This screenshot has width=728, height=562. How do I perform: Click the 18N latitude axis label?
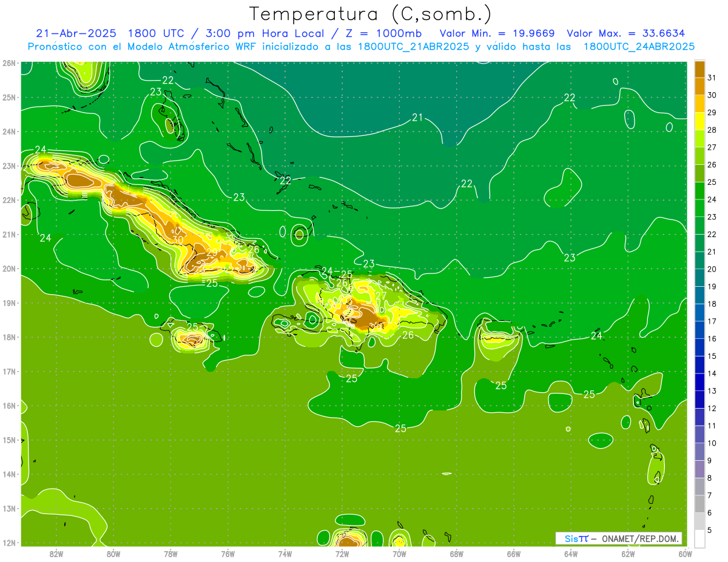tap(8, 337)
